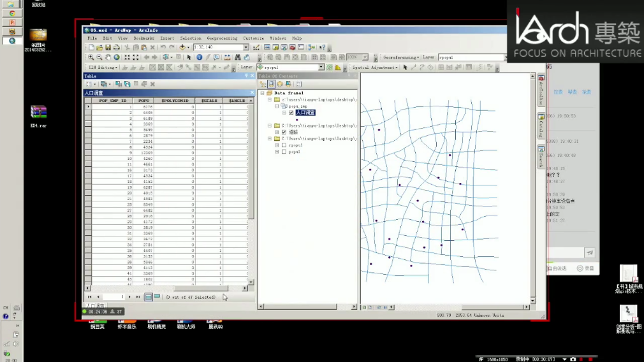Image resolution: width=644 pixels, height=362 pixels.
Task: Select the Measure tool
Action: click(227, 57)
